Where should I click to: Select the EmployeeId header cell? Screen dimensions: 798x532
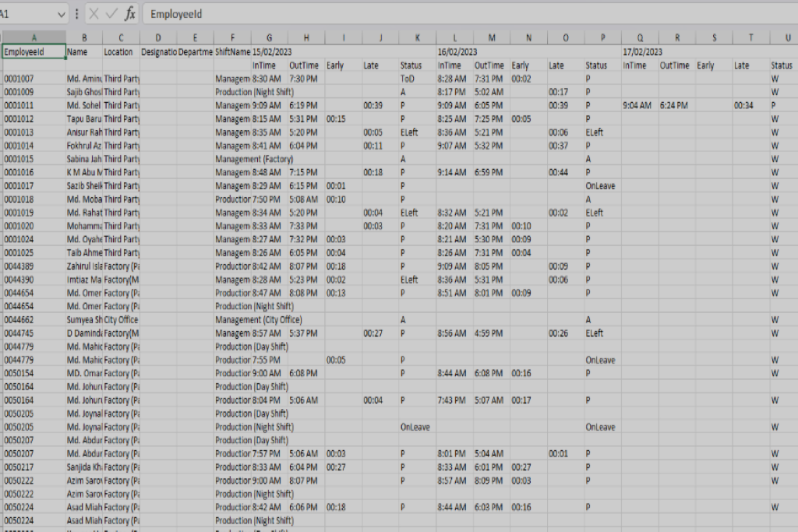pyautogui.click(x=34, y=52)
